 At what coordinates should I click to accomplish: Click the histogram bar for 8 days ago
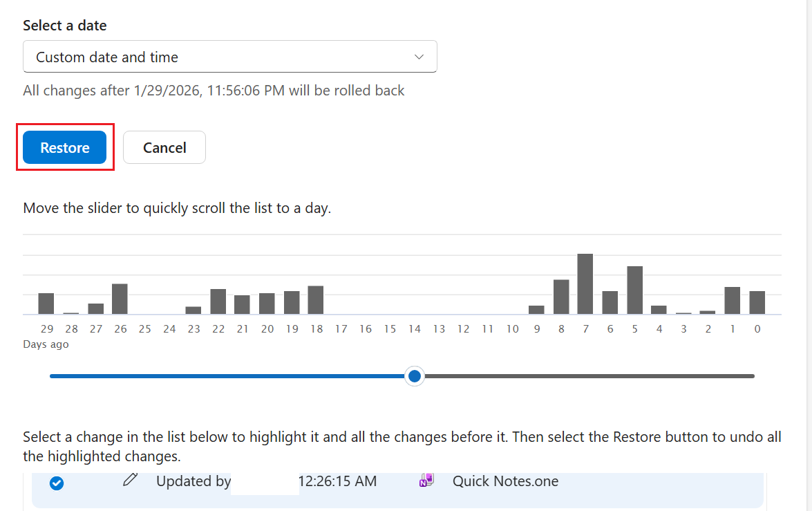click(x=561, y=297)
